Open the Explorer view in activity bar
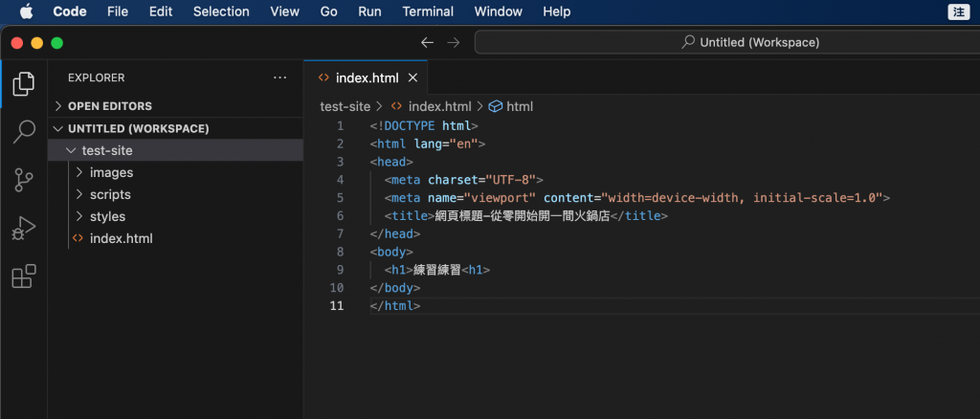 point(24,83)
